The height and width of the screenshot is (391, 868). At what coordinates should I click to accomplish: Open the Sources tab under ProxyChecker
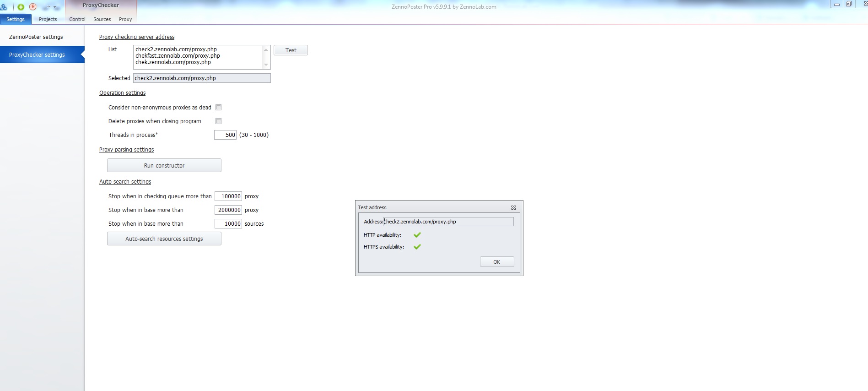click(x=102, y=19)
